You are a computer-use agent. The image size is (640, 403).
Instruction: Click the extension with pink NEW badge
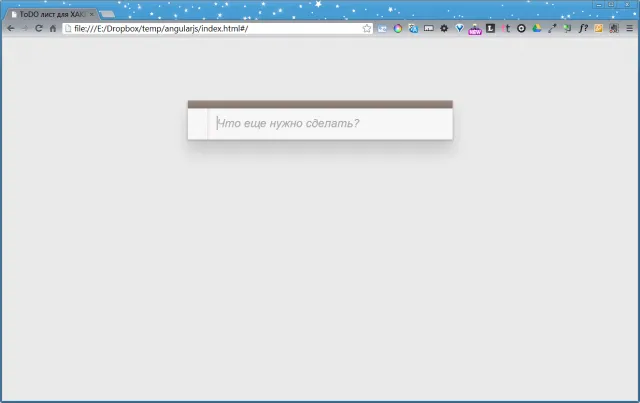tap(475, 29)
